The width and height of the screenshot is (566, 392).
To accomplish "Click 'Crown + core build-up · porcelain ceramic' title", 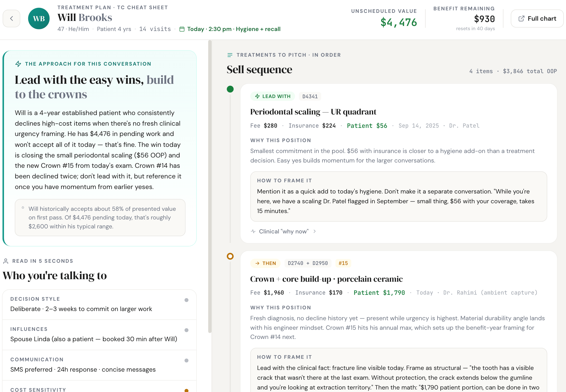I will tap(327, 279).
